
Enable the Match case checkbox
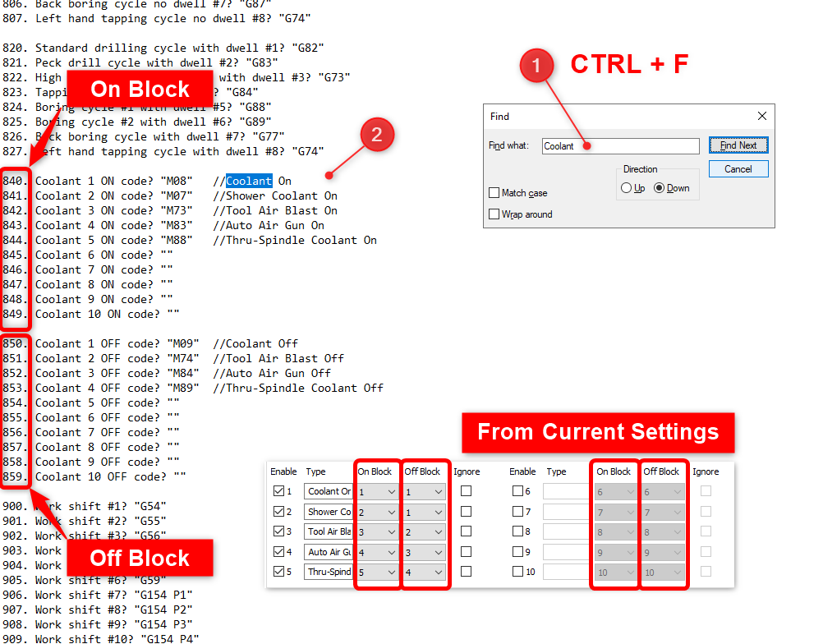click(x=494, y=192)
